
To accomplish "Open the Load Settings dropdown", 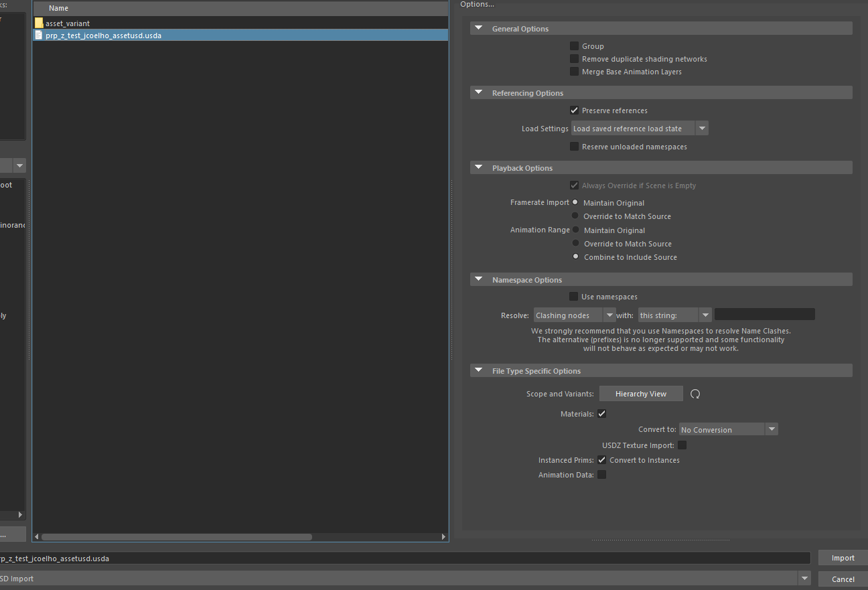I will pyautogui.click(x=701, y=128).
